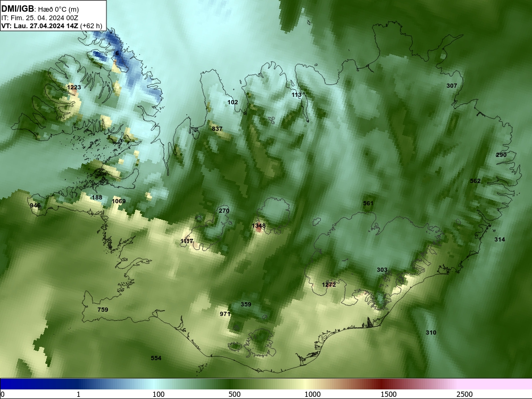This screenshot has height=399, width=532.
Task: Click the 303 value on the glacier
Action: 382,270
